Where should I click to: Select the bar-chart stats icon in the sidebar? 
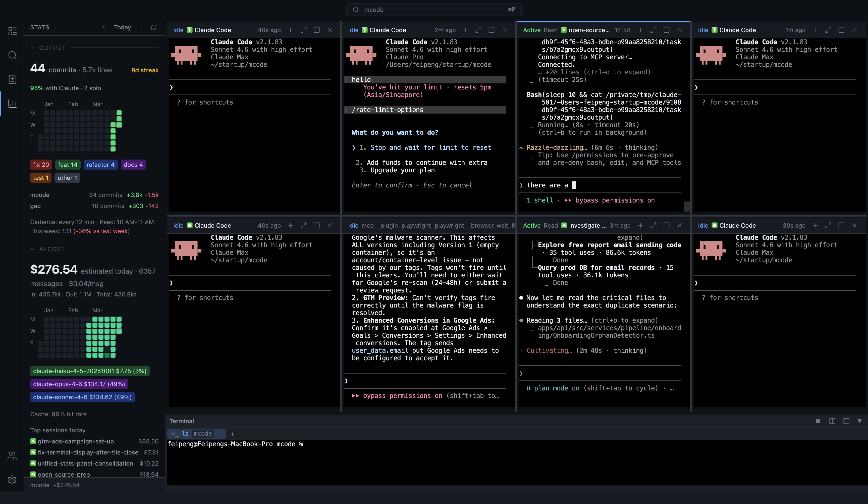click(12, 103)
